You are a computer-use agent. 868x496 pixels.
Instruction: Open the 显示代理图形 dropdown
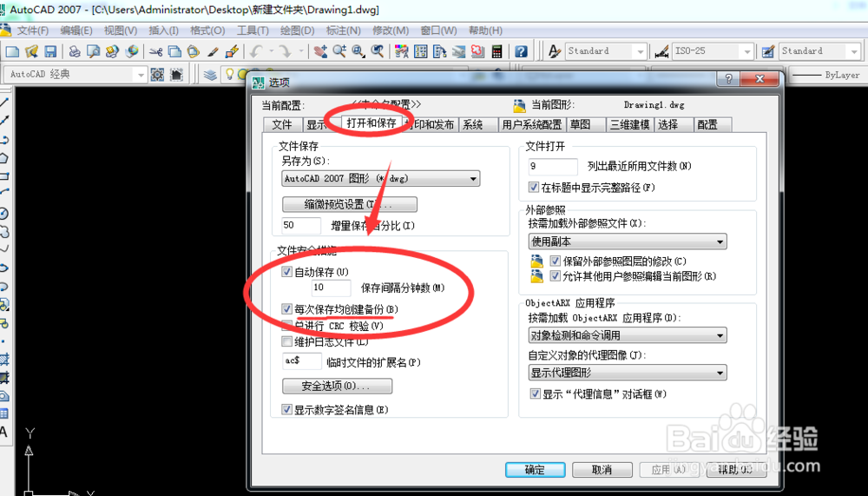click(628, 373)
